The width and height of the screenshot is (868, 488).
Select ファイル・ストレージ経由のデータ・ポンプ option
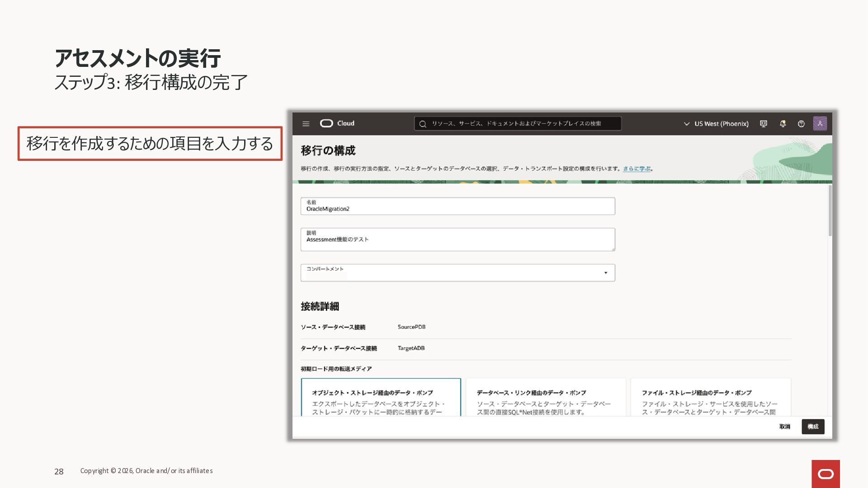[x=711, y=397]
